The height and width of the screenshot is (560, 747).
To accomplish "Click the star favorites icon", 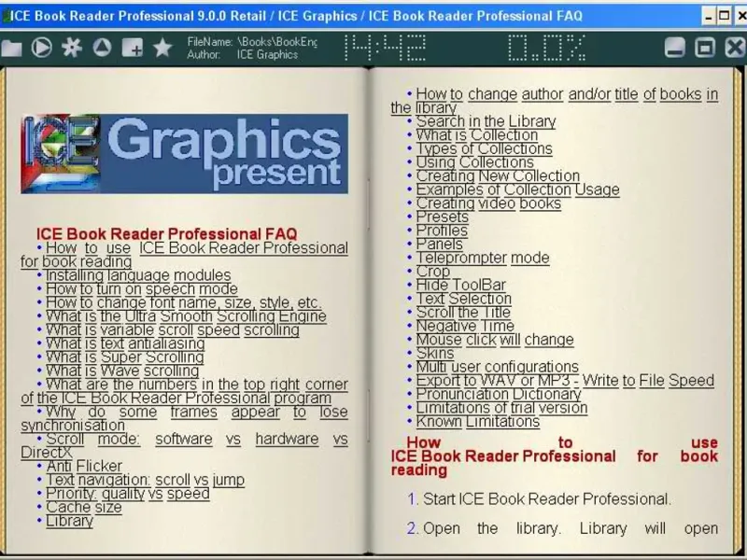I will 162,48.
